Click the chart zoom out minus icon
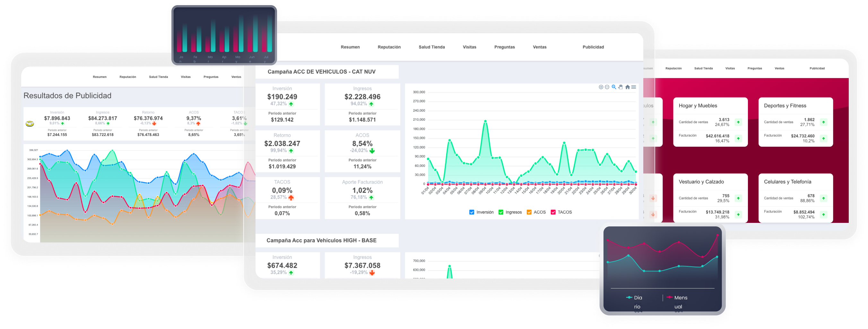Image resolution: width=868 pixels, height=329 pixels. (x=607, y=87)
